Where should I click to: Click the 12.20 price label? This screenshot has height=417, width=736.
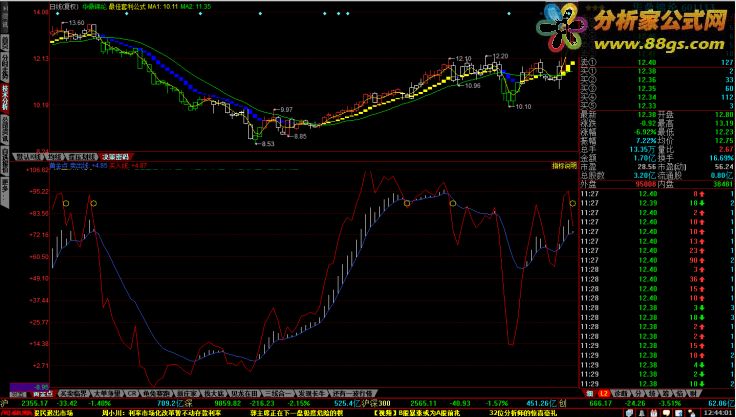pyautogui.click(x=501, y=56)
